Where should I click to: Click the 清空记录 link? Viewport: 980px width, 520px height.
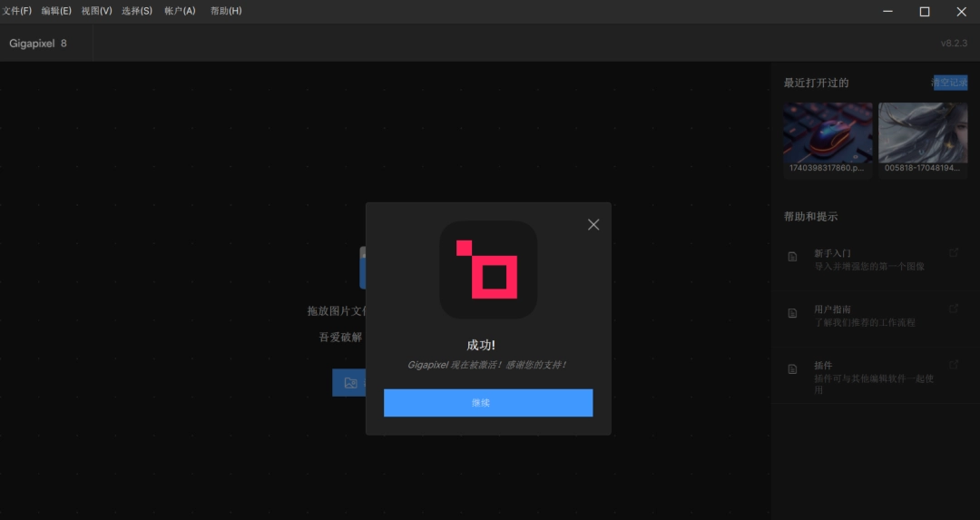point(950,83)
